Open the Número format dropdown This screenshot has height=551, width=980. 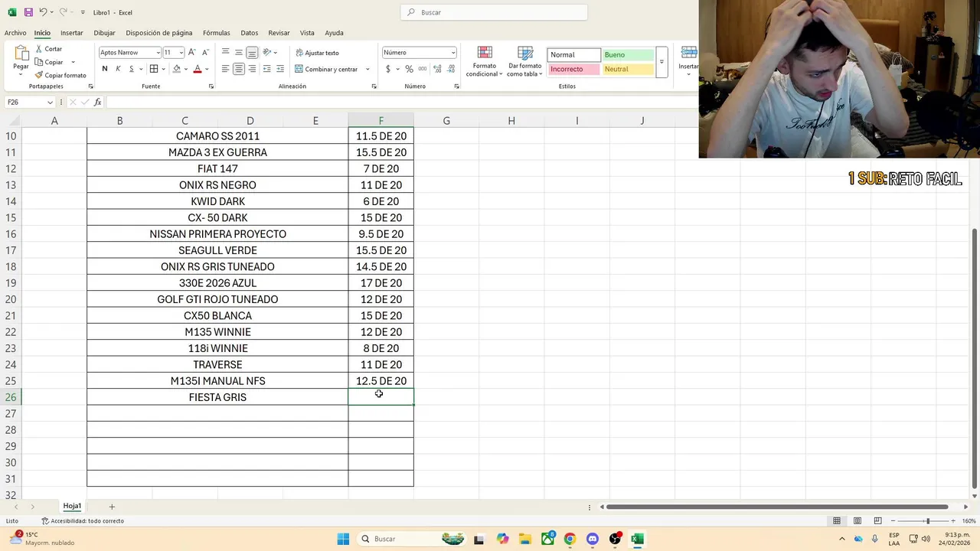click(x=452, y=53)
